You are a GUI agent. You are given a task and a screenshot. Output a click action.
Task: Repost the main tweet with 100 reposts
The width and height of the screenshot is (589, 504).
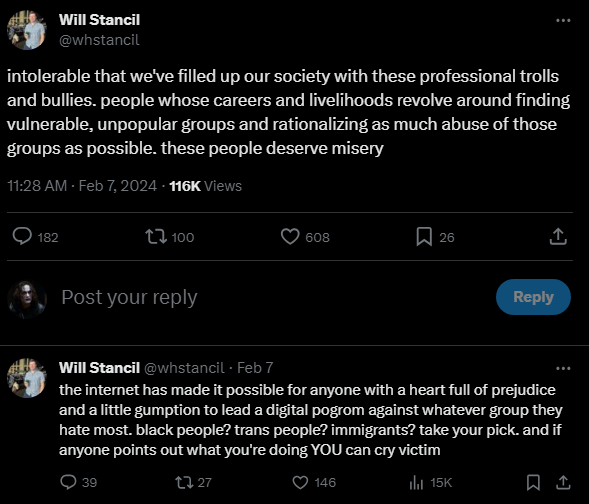156,237
